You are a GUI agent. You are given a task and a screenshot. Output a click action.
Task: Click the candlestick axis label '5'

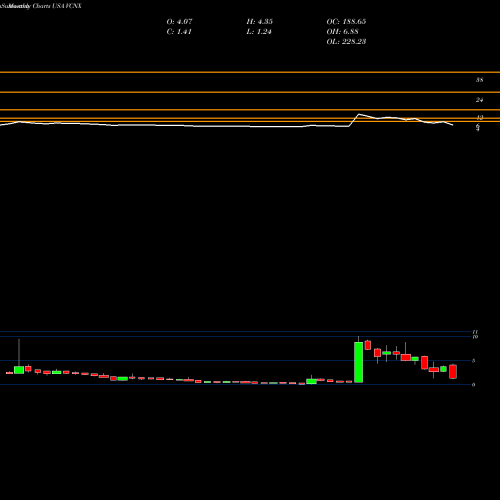point(474,361)
